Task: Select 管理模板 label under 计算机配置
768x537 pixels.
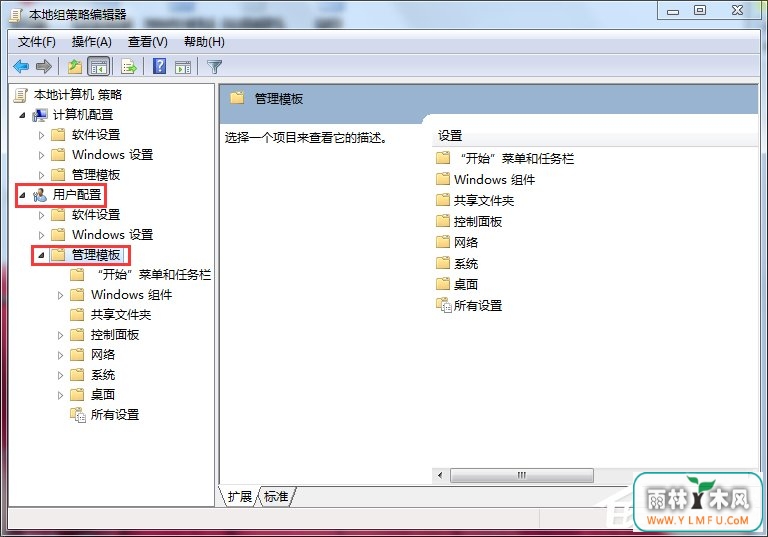Action: pos(96,175)
